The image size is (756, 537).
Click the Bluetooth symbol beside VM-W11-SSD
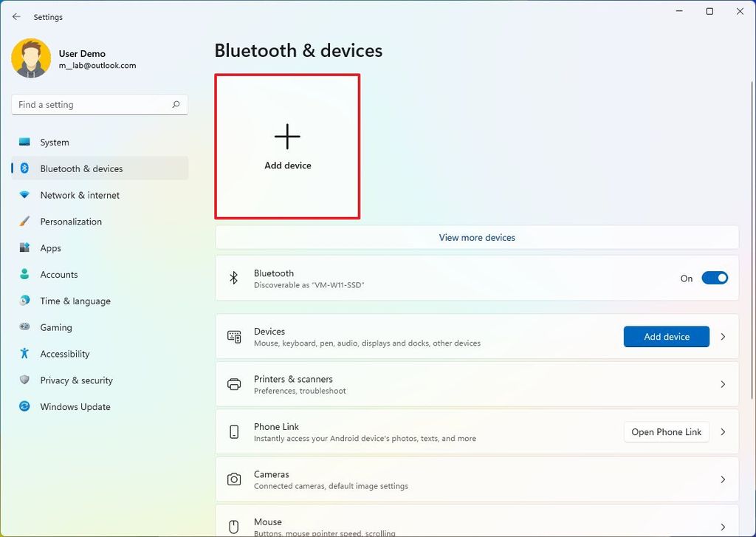(234, 278)
